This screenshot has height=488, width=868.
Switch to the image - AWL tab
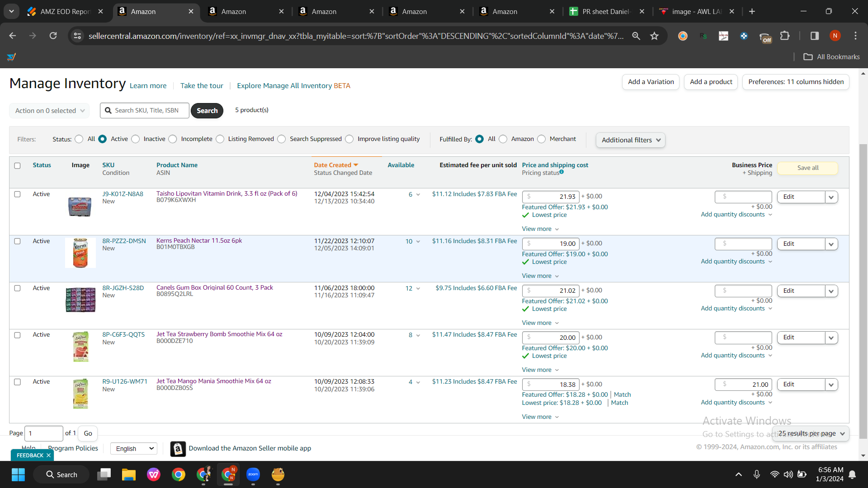pyautogui.click(x=697, y=12)
